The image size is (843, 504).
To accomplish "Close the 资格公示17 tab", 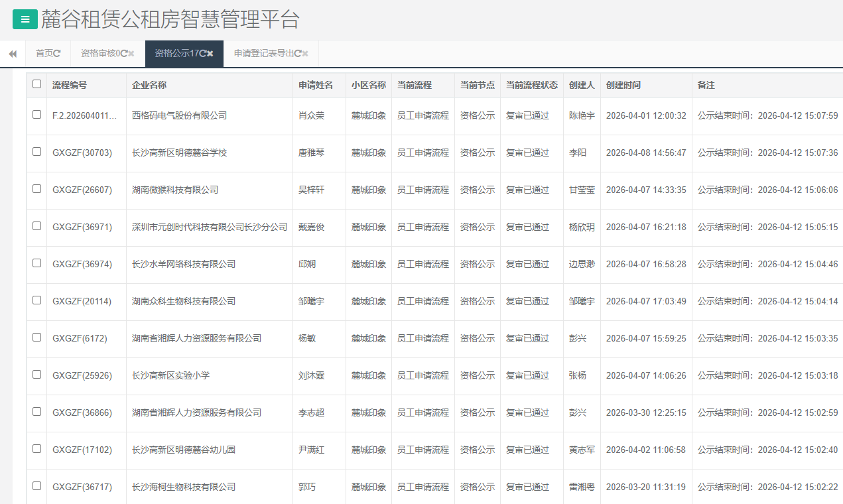I will [210, 54].
